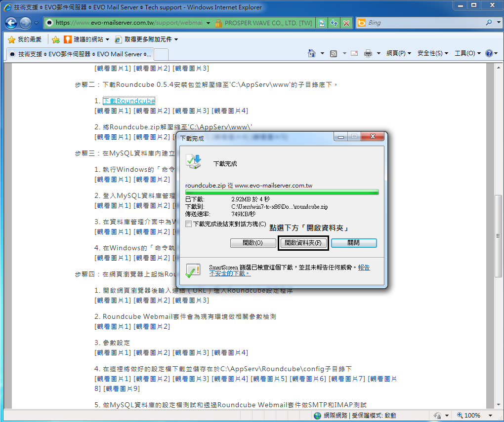The image size is (504, 422).
Task: Expand the privacy status dropdown arrow
Action: [x=447, y=416]
